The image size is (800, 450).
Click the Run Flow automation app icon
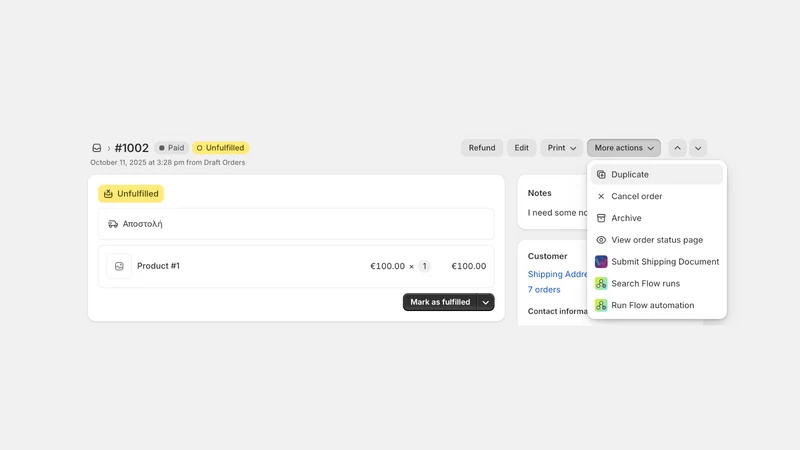[x=601, y=305]
